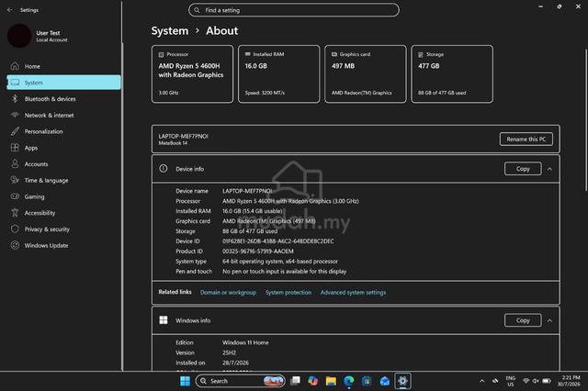The image size is (588, 391).
Task: Click the paintbrush Personalization icon
Action: (x=15, y=131)
